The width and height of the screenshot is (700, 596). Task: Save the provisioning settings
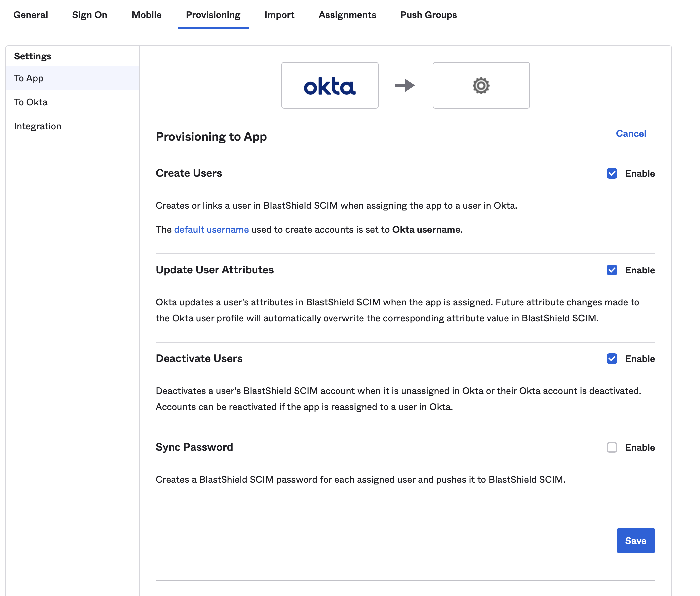635,541
